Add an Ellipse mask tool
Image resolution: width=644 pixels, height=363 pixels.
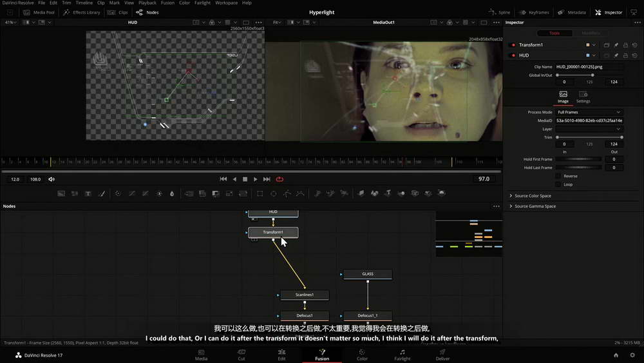(274, 193)
